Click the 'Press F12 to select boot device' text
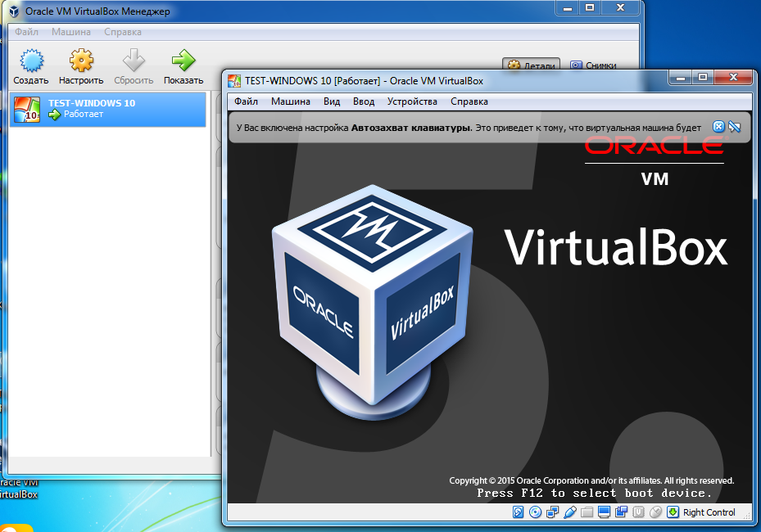The width and height of the screenshot is (761, 532). coord(594,494)
